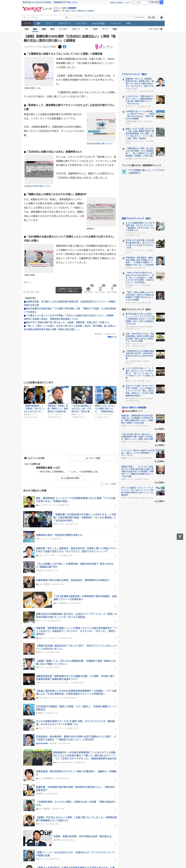Open the 有料 tab
The image size is (186, 868).
128,23
